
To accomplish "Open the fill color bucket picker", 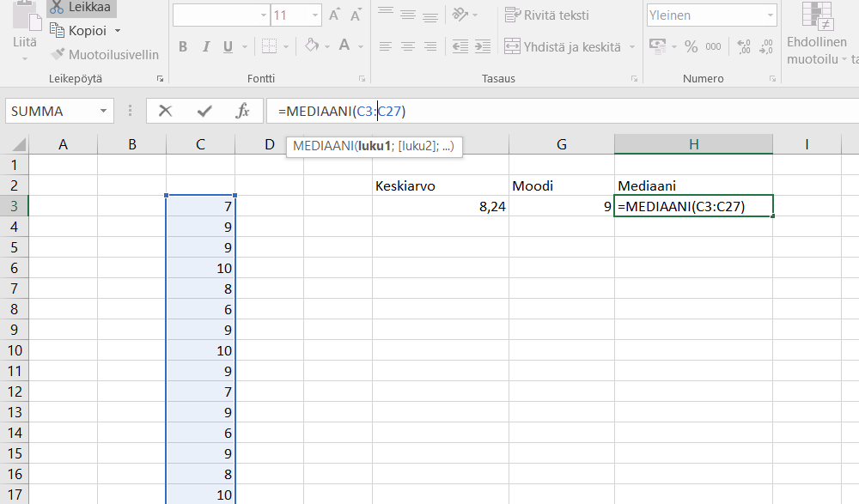I will click(x=312, y=46).
